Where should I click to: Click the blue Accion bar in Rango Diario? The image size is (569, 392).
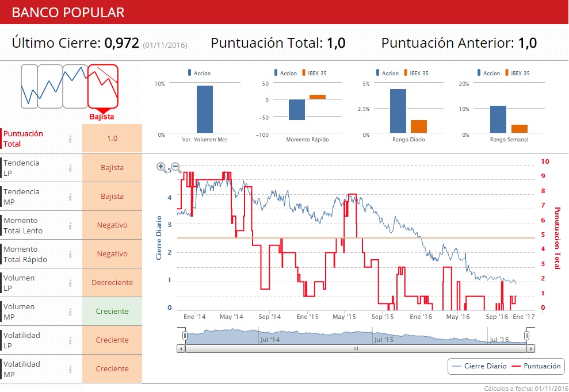point(398,111)
